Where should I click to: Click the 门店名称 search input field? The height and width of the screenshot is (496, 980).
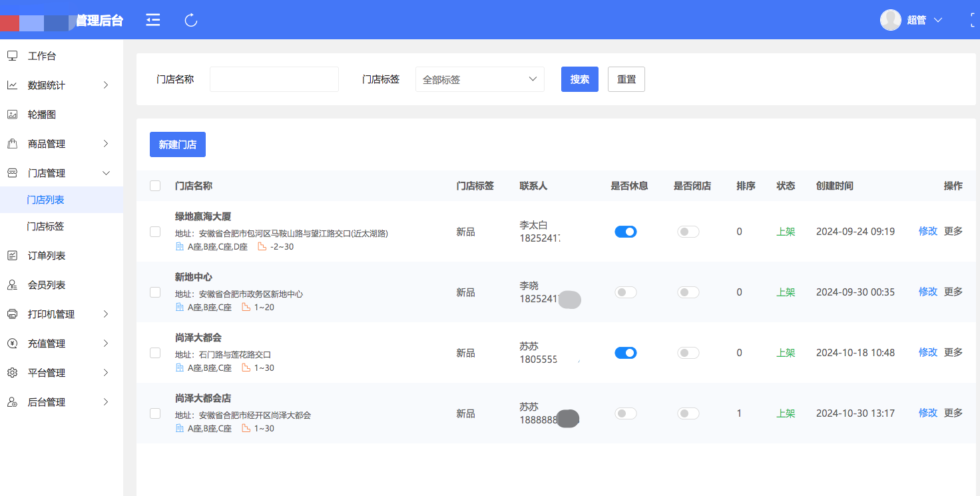pyautogui.click(x=274, y=79)
